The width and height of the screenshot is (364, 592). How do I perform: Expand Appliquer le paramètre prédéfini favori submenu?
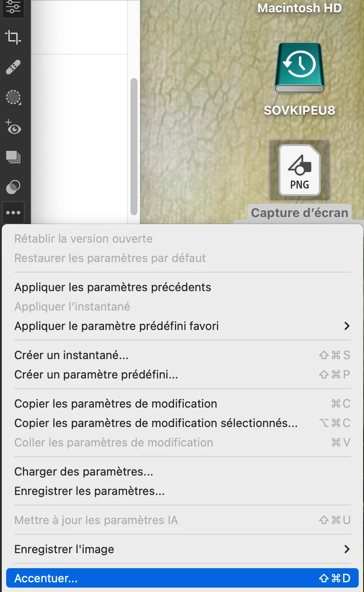click(x=347, y=326)
